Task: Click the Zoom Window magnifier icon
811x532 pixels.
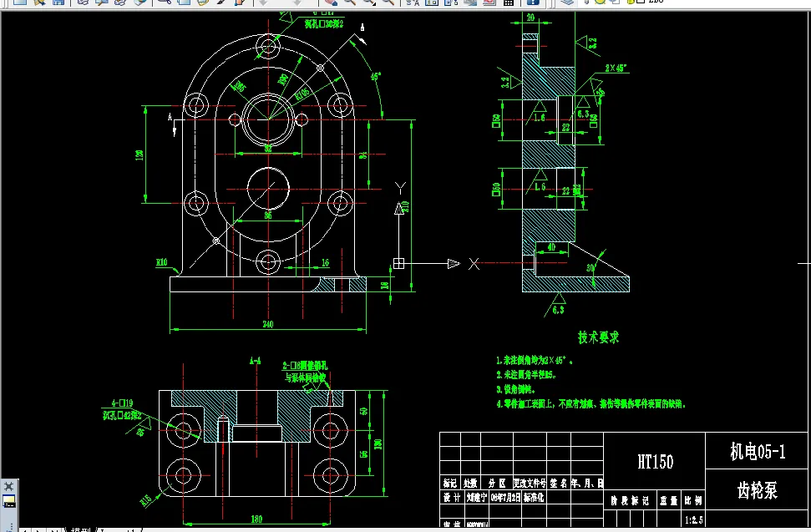Action: [x=369, y=2]
